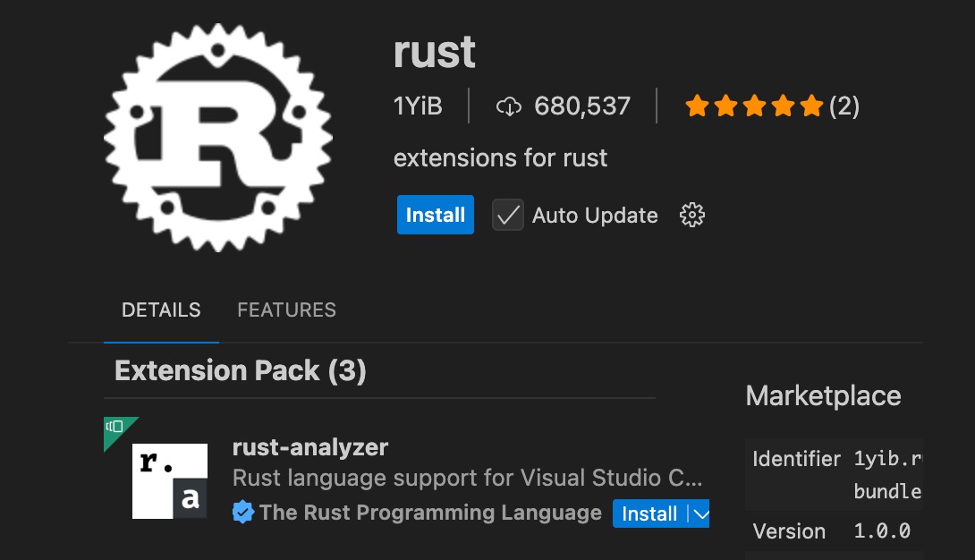This screenshot has width=975, height=560.
Task: Click the (2) ratings count
Action: click(844, 106)
